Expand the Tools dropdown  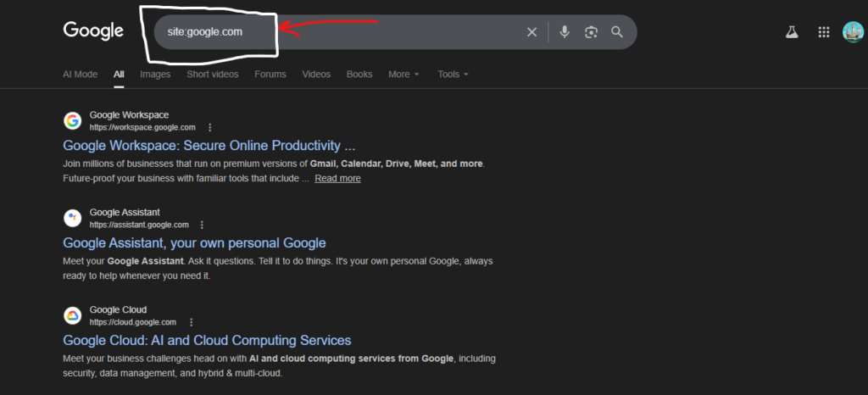pos(453,74)
